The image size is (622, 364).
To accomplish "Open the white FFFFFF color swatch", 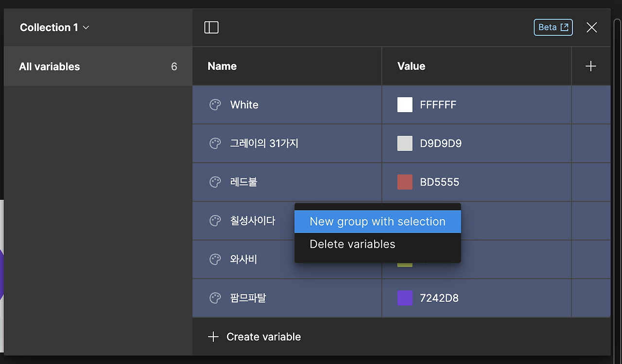I will [405, 104].
